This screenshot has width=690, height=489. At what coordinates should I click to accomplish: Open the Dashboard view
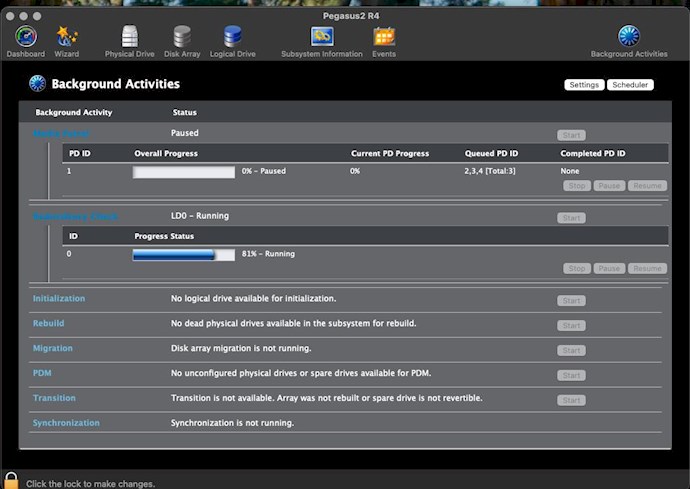pos(26,42)
